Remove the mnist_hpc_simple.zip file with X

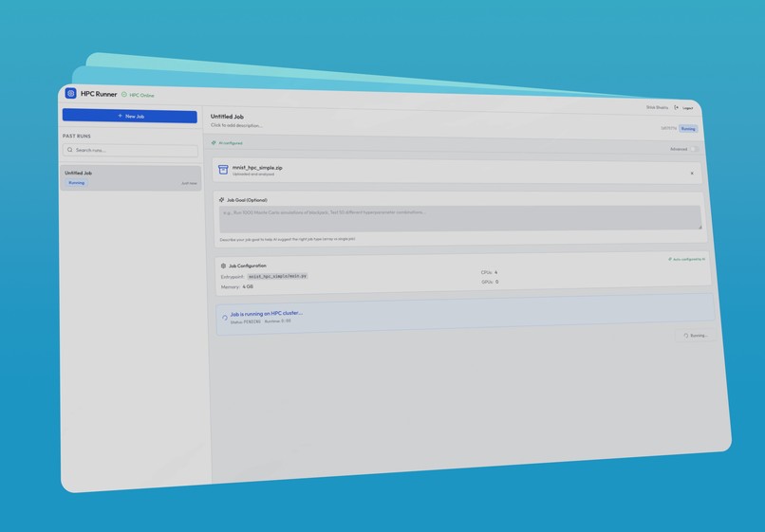point(692,174)
